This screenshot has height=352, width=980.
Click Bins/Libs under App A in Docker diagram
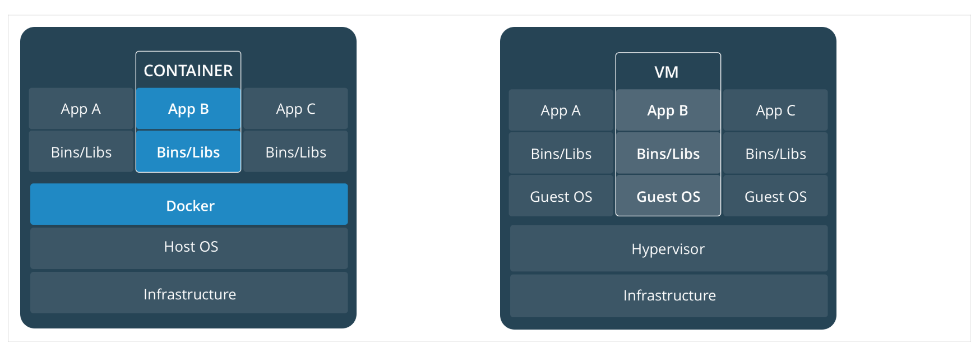81,152
